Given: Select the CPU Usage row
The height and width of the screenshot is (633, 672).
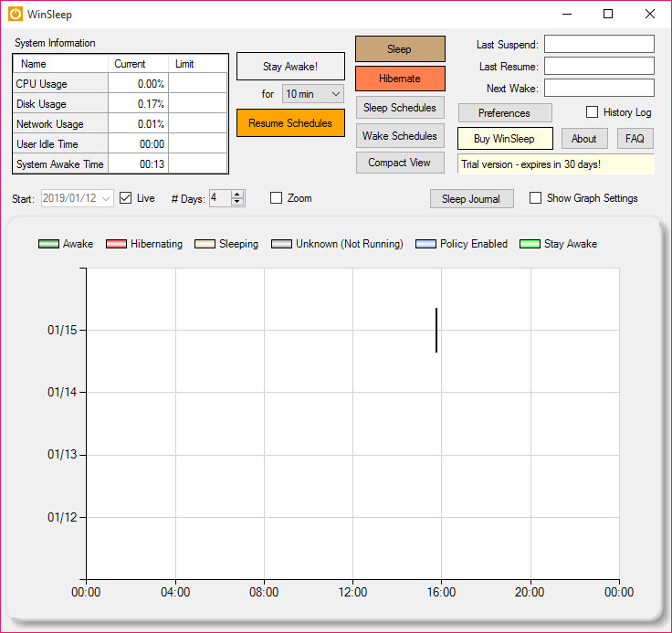Looking at the screenshot, I should click(x=120, y=84).
